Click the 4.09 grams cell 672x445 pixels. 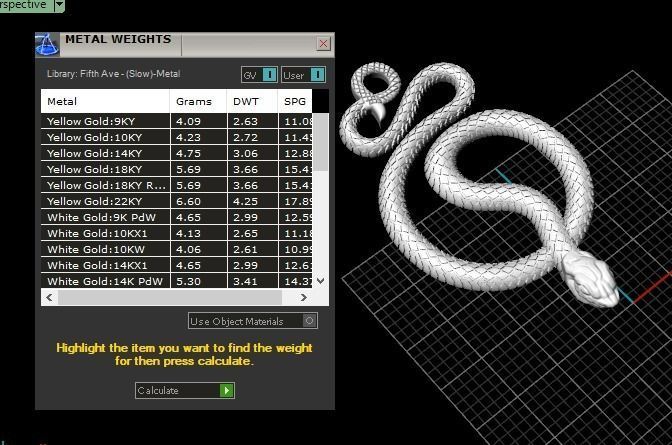[198, 121]
